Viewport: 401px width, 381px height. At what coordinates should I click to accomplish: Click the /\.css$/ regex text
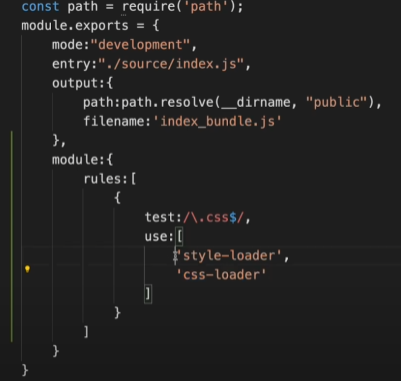coord(213,218)
